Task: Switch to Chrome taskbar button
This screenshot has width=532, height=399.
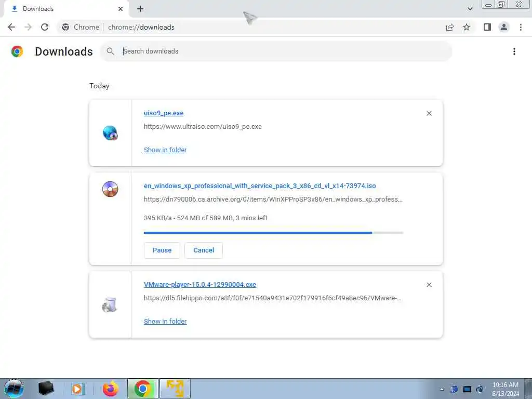Action: [x=142, y=389]
